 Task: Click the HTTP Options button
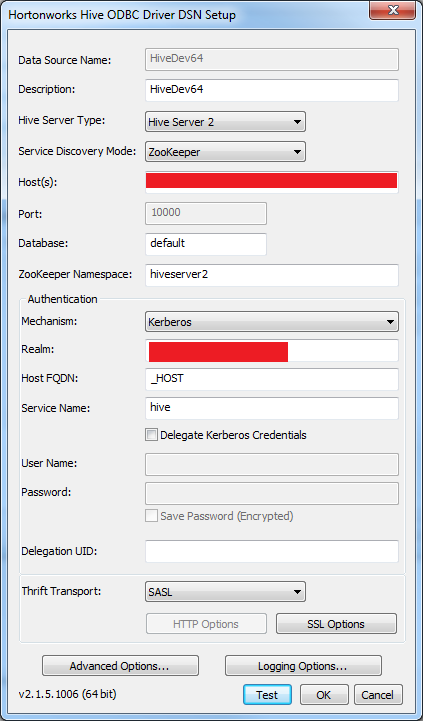206,624
